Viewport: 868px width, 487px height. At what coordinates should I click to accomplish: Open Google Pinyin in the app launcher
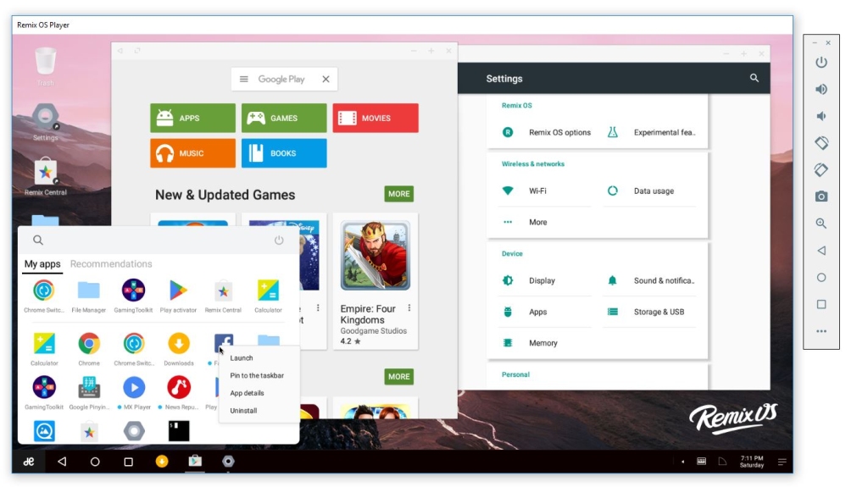(x=88, y=392)
